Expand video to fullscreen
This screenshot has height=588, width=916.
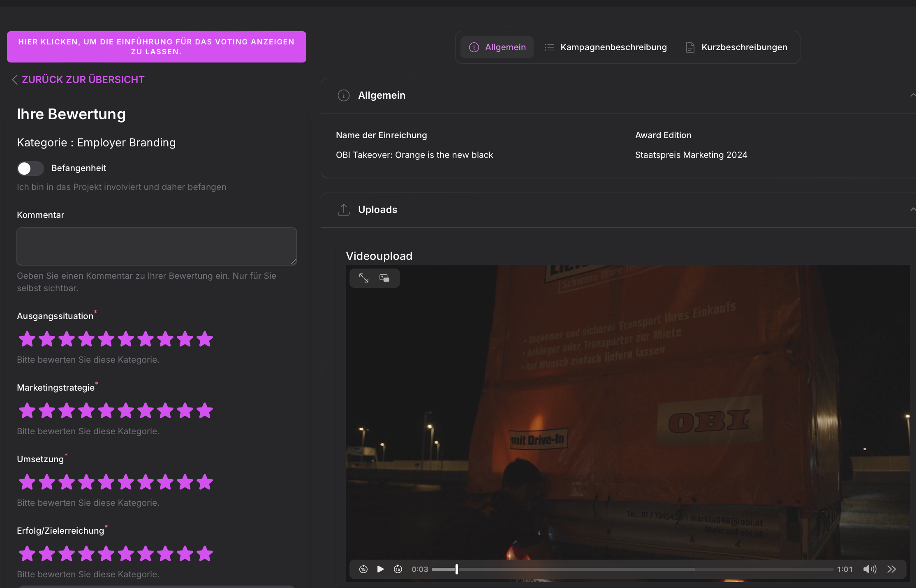[363, 278]
